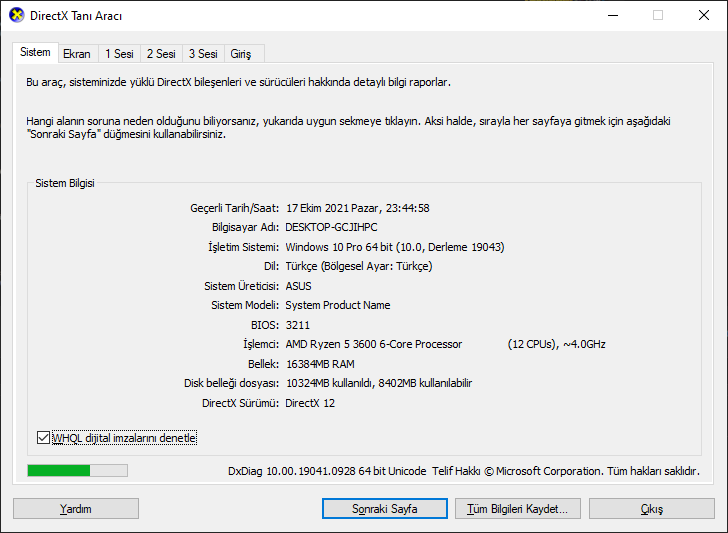Go to the 3 Sesi tab
728x533 pixels.
point(203,54)
